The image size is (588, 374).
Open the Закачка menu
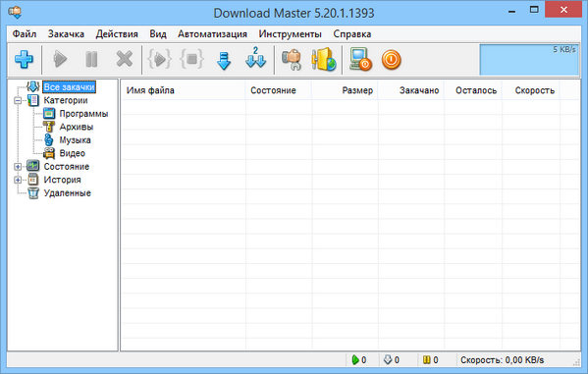click(66, 34)
